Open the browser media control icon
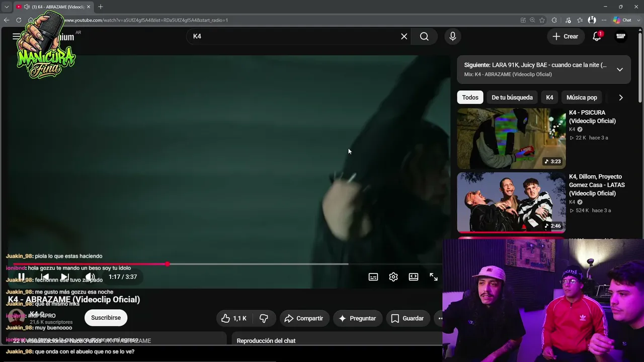The height and width of the screenshot is (362, 644). coord(568,20)
